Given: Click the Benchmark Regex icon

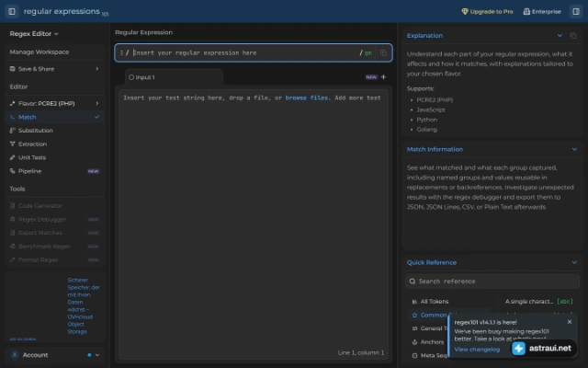Looking at the screenshot, I should click(x=12, y=247).
